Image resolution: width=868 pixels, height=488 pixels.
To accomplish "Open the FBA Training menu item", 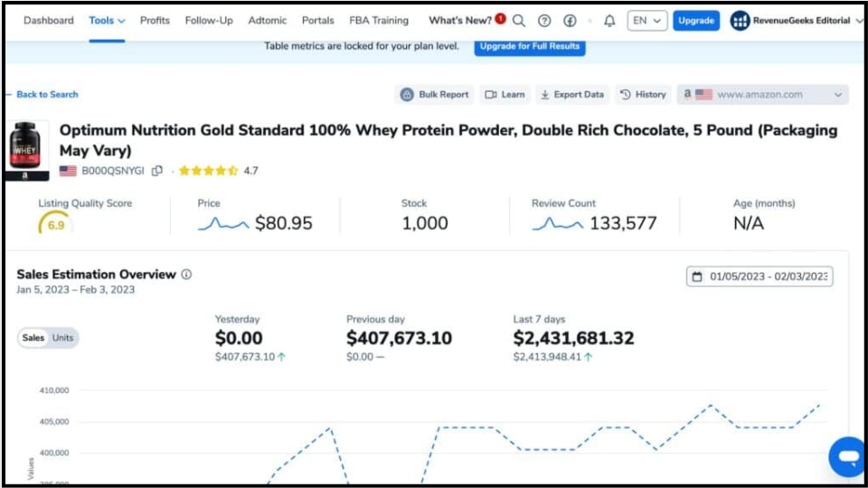I will pos(379,21).
